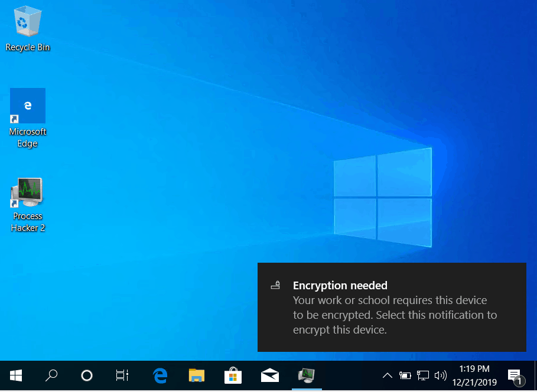This screenshot has width=537, height=392.
Task: Open the Mail app from the taskbar
Action: tap(269, 375)
